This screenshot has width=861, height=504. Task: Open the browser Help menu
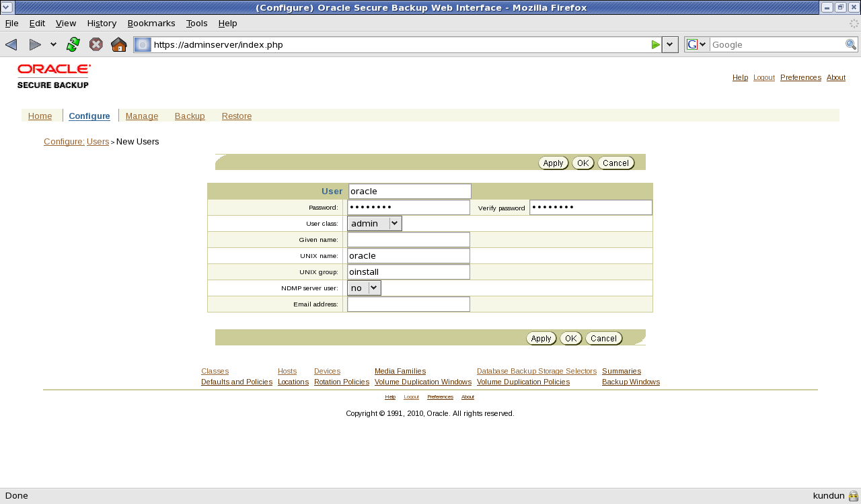coord(228,23)
